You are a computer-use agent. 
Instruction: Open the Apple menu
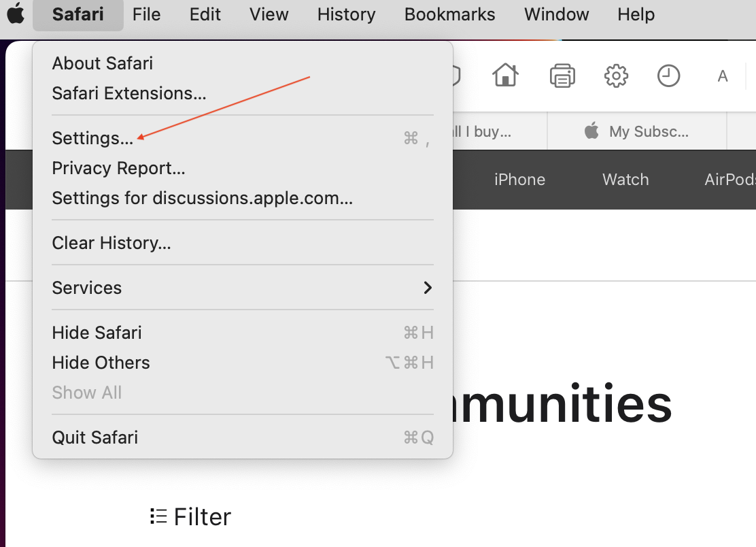point(16,14)
